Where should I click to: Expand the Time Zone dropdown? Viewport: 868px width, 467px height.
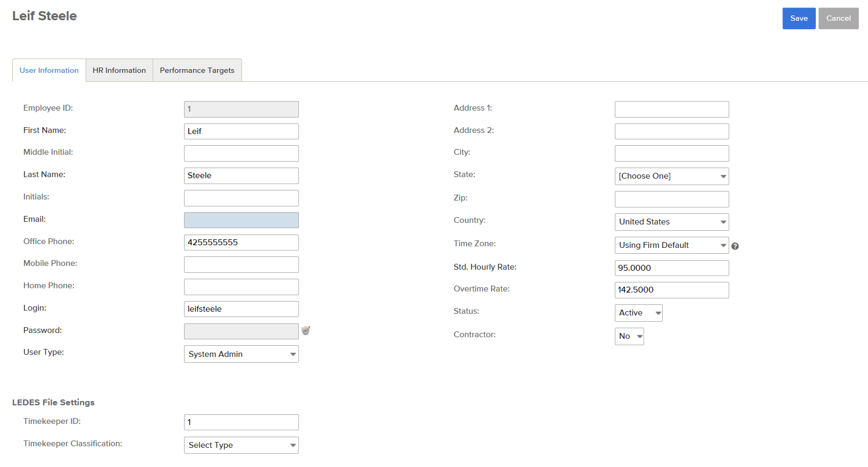pyautogui.click(x=672, y=245)
